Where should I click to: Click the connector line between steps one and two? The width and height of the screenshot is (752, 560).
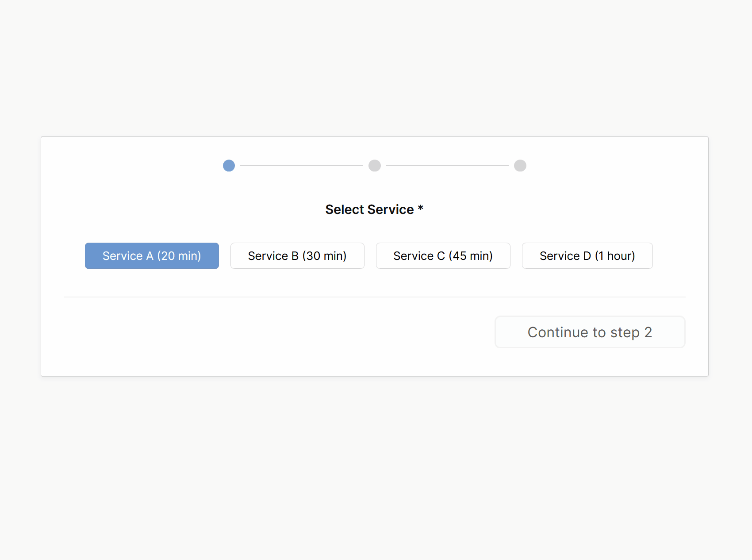pos(301,166)
